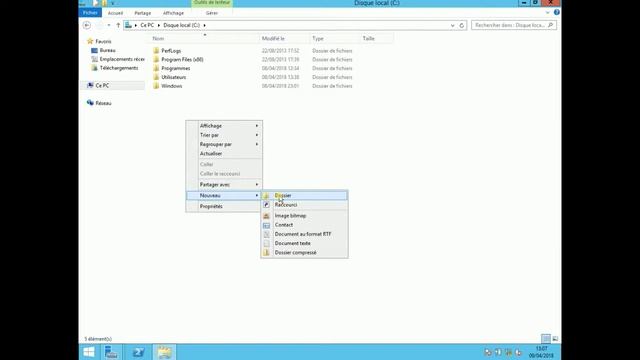The image size is (640, 360).
Task: Create a new Contact from submenu
Action: pyautogui.click(x=304, y=225)
